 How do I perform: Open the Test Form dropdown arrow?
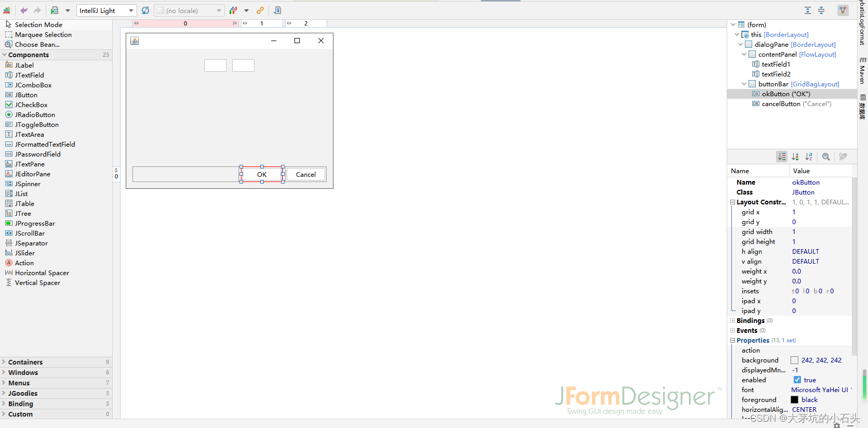point(68,10)
